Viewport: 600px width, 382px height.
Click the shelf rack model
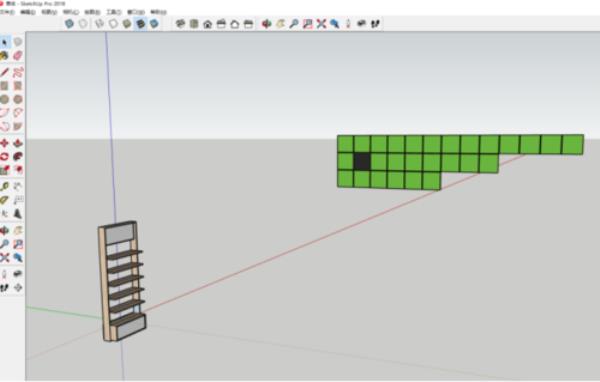click(122, 281)
